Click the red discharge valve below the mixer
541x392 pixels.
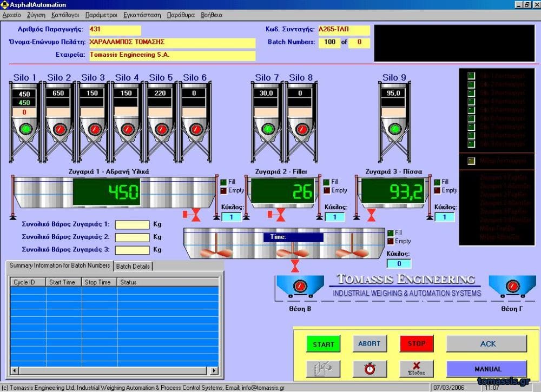[295, 266]
